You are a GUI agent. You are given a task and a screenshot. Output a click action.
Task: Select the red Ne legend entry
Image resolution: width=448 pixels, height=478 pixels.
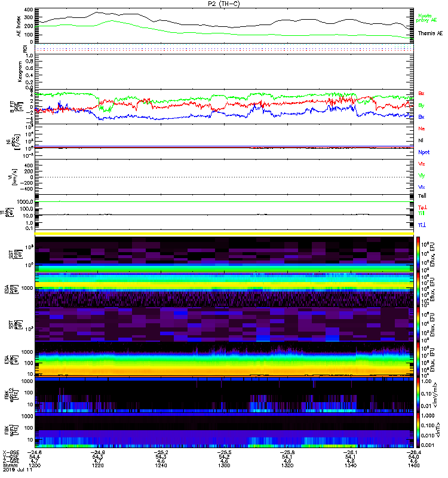422,128
